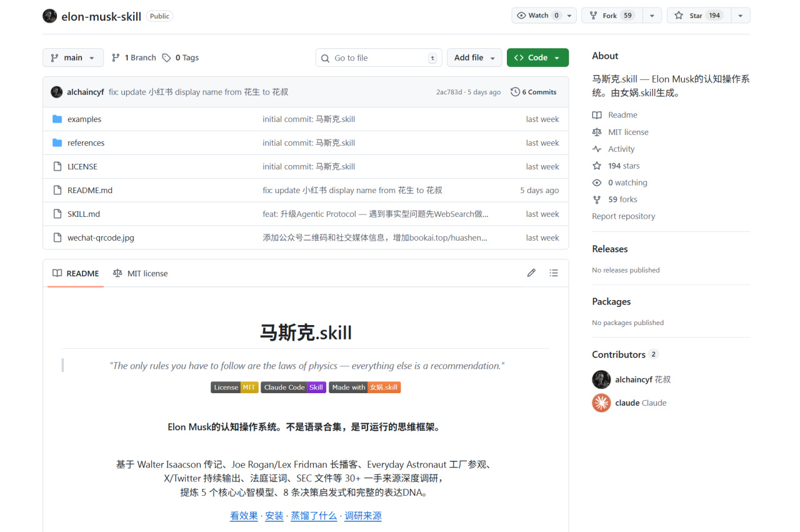Open the examples folder name

[84, 119]
